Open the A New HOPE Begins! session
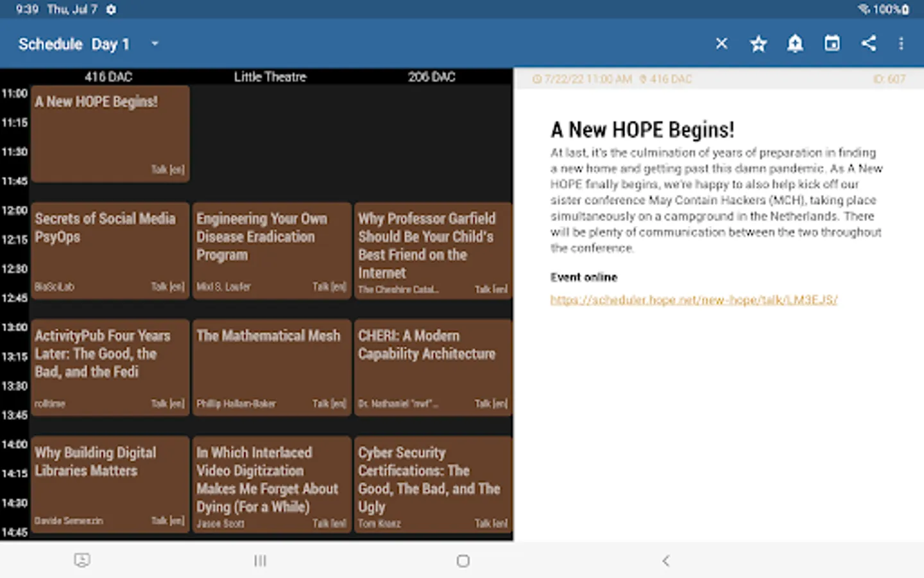 (110, 134)
